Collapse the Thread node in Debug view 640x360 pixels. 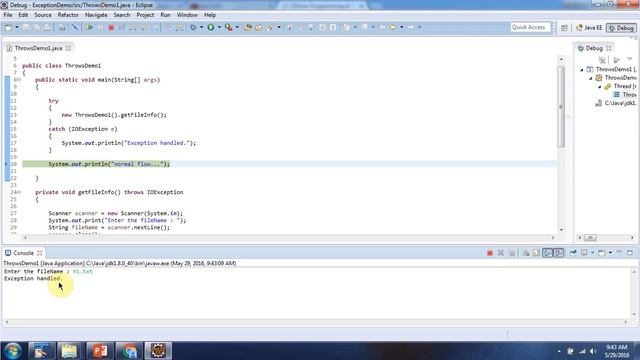600,87
